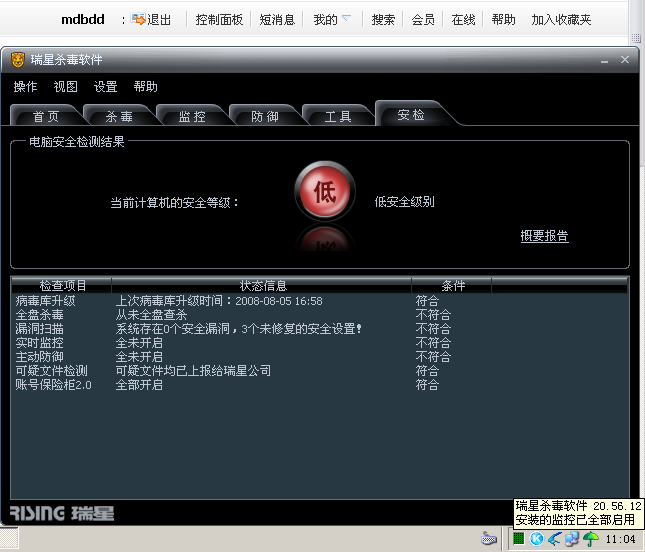The width and height of the screenshot is (645, 552).
Task: Switch to the 监控 tab
Action: [x=192, y=116]
